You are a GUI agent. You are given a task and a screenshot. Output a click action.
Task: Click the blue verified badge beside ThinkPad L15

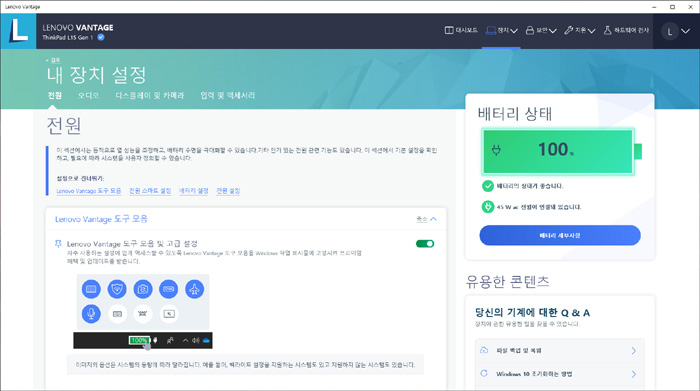click(101, 37)
